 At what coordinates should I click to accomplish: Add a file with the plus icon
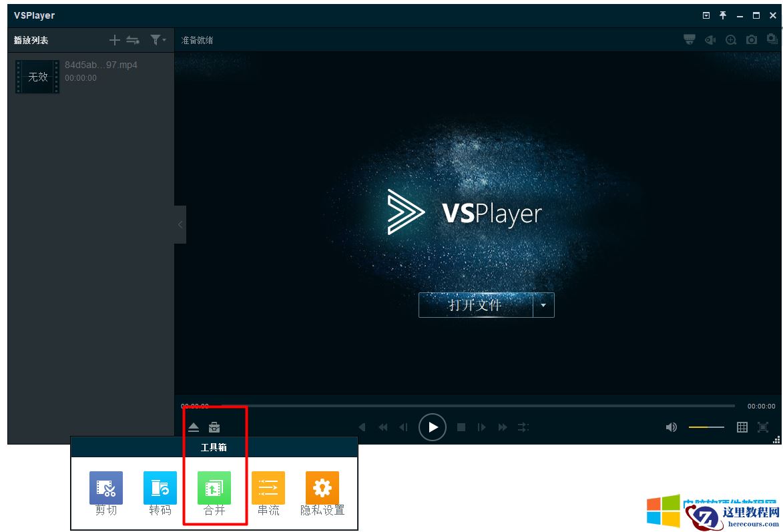pos(114,40)
